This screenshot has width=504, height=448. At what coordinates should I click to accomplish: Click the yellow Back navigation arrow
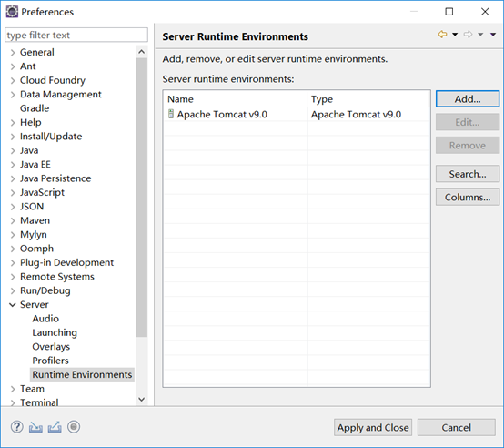[443, 34]
